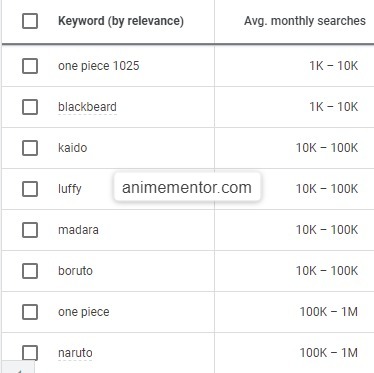Select checkbox for one piece 1025
This screenshot has height=373, width=374.
click(30, 66)
